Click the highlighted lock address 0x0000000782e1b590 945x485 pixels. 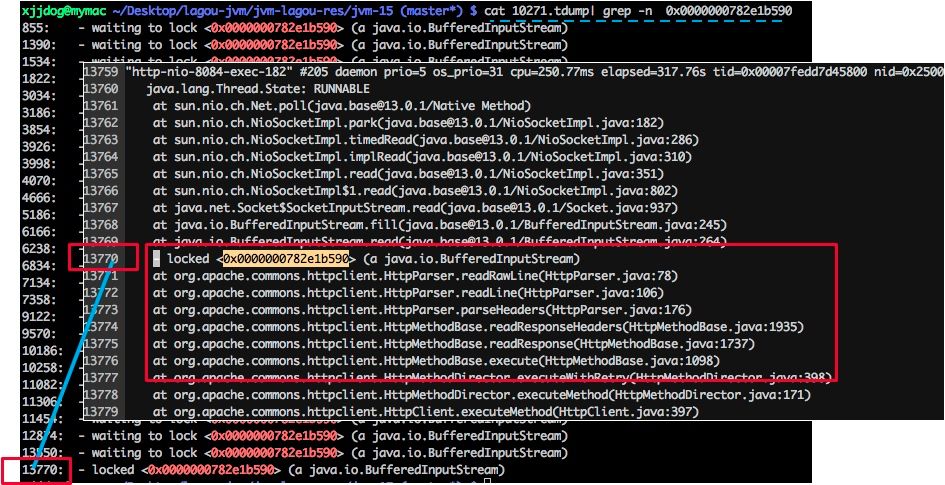(x=286, y=259)
